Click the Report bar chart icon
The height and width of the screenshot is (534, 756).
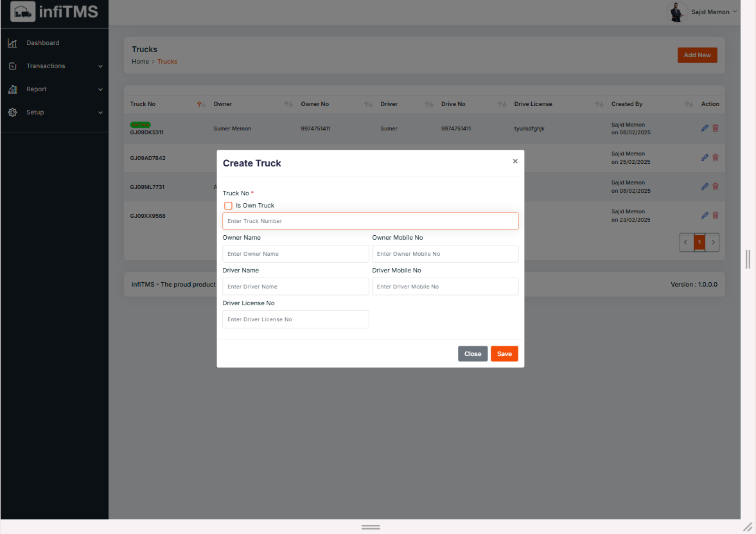pyautogui.click(x=12, y=89)
